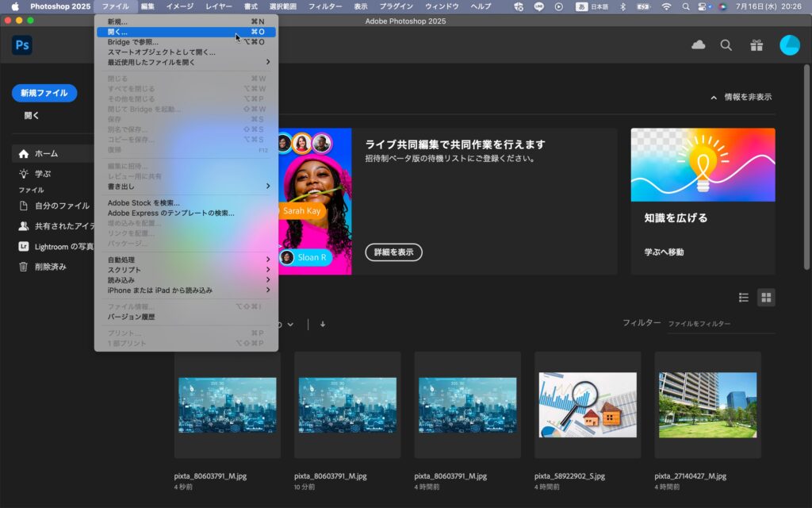Click the playback circle menu bar icon
Screen dimensions: 812x508
559,6
